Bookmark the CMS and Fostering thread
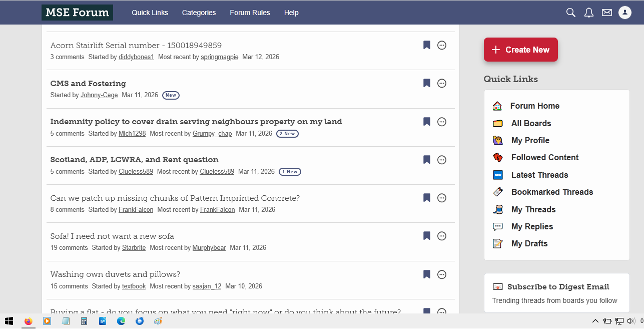Screen dimensions: 644x336 427,83
